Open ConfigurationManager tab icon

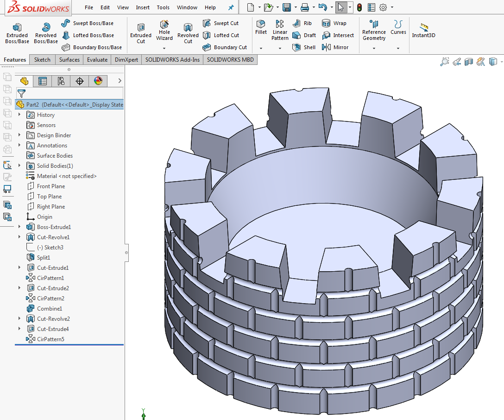click(61, 81)
